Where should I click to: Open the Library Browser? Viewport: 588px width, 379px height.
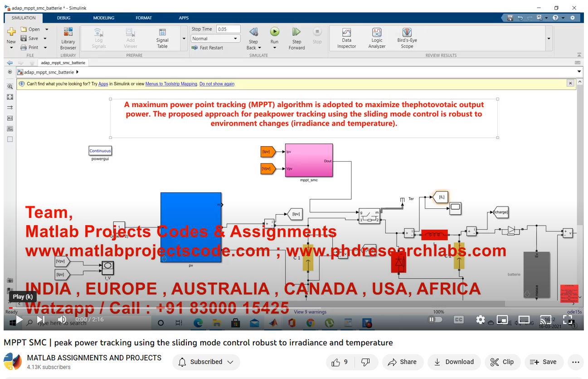tap(68, 39)
